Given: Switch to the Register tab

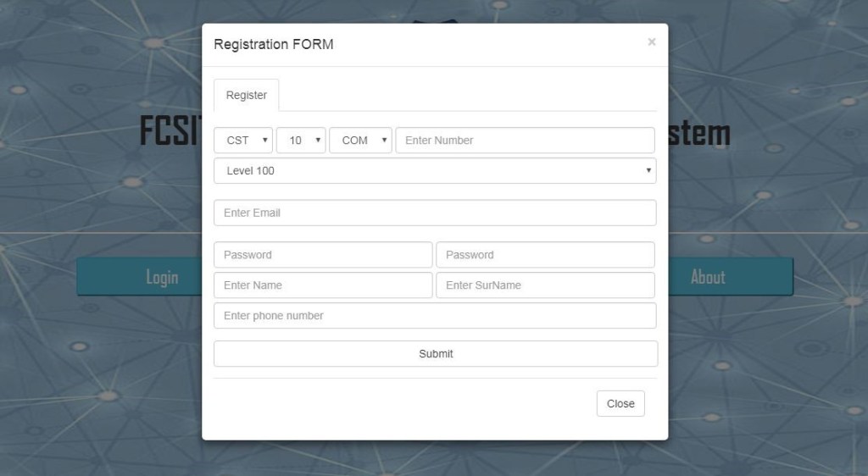Looking at the screenshot, I should (x=246, y=95).
